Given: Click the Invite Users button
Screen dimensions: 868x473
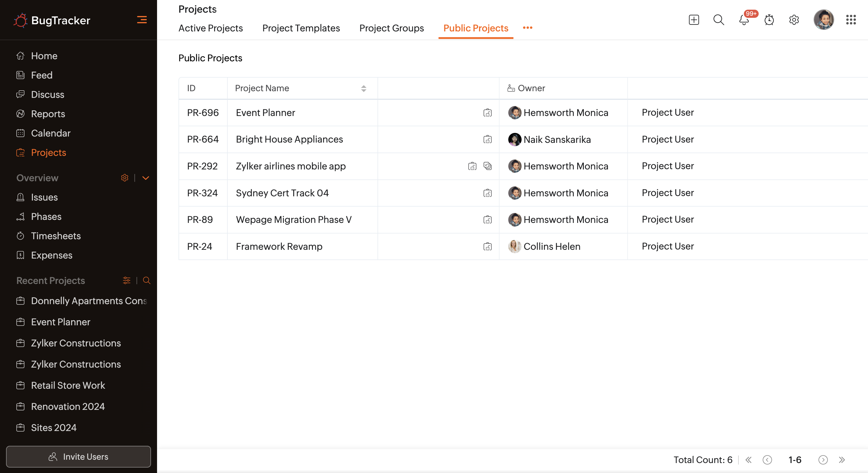Looking at the screenshot, I should pyautogui.click(x=79, y=456).
